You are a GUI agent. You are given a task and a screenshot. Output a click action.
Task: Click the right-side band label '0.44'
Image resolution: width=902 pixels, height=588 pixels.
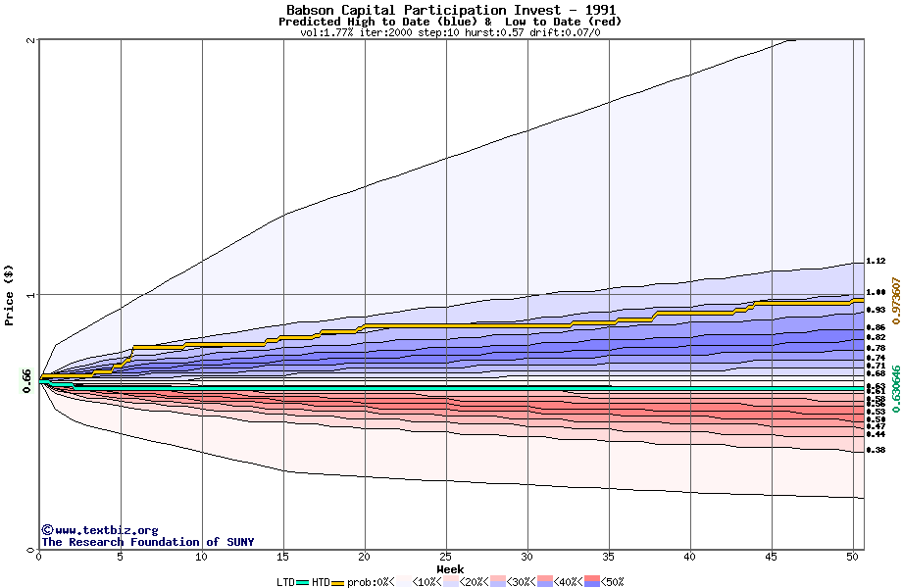click(x=876, y=434)
